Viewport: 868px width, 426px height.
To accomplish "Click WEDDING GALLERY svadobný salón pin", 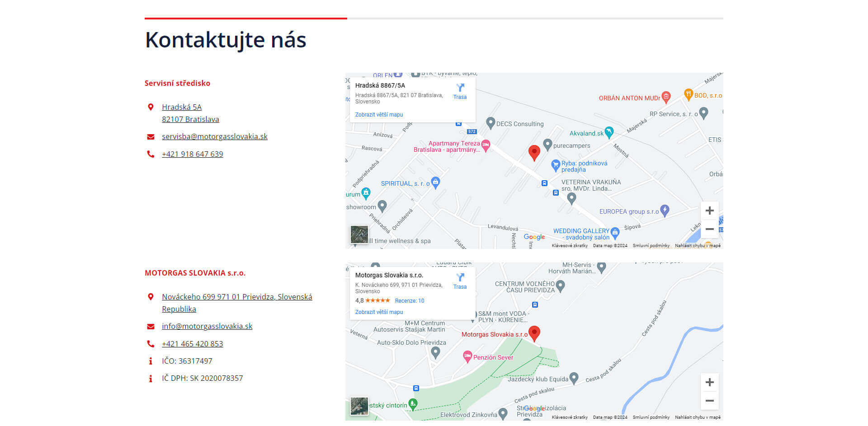I will click(615, 233).
